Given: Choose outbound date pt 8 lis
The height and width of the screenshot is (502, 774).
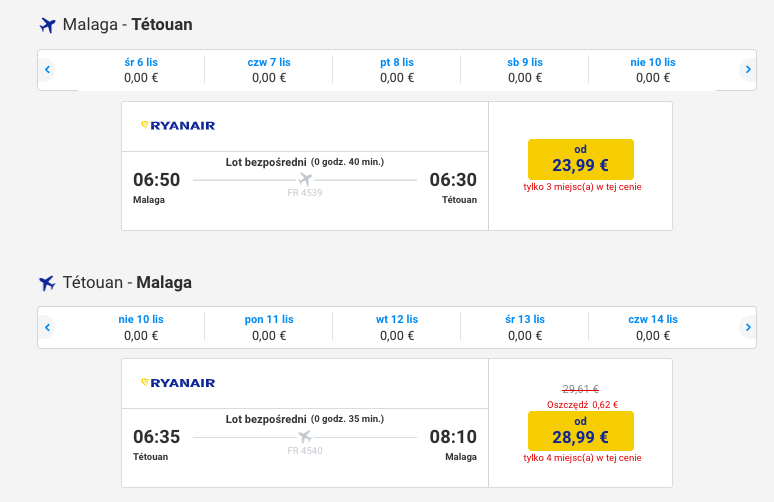Looking at the screenshot, I should click(397, 70).
